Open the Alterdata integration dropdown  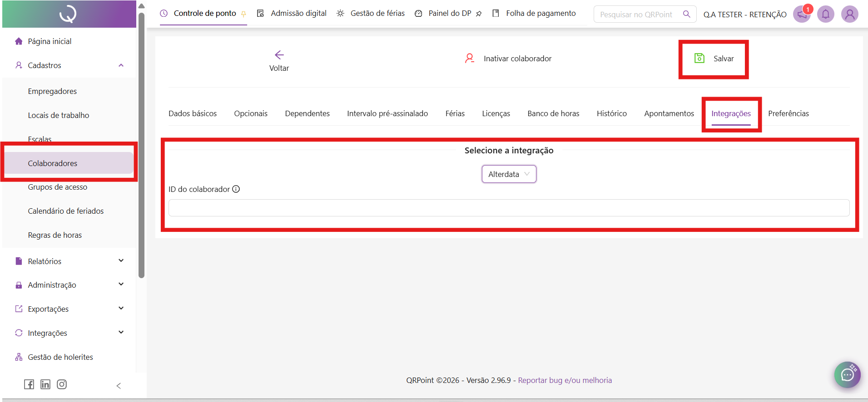coord(509,174)
